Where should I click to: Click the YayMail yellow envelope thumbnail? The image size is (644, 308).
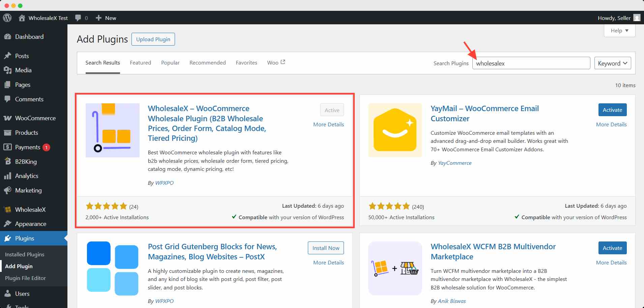(x=395, y=130)
